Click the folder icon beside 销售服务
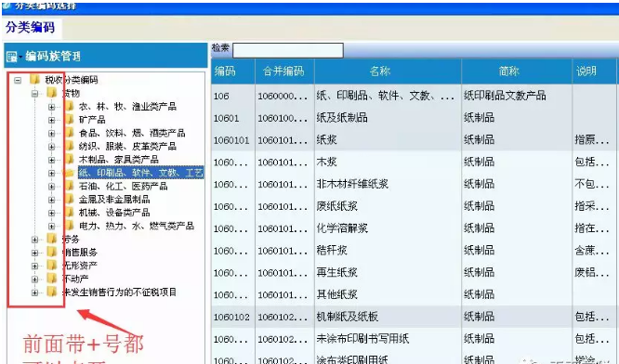Viewport: 619px width, 364px height. [52, 253]
